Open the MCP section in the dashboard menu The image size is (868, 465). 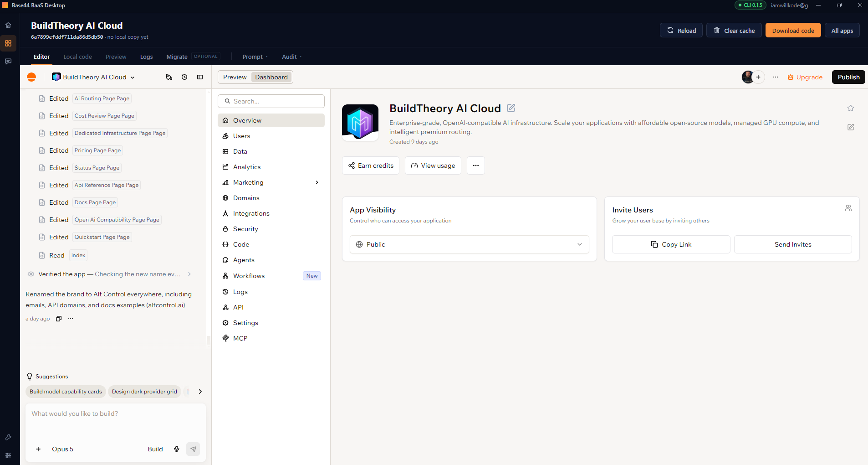click(271, 338)
